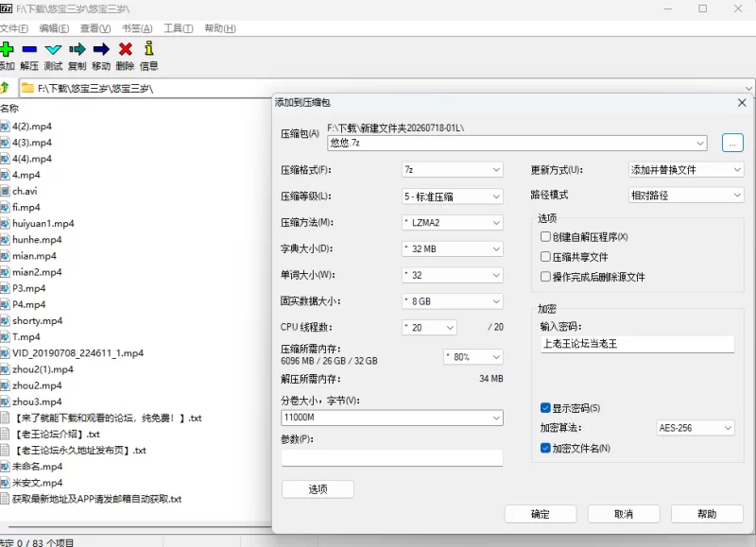Select VID_20190708_224611_1.mp4 file name
Viewport: 756px width, 547px height.
tap(78, 353)
